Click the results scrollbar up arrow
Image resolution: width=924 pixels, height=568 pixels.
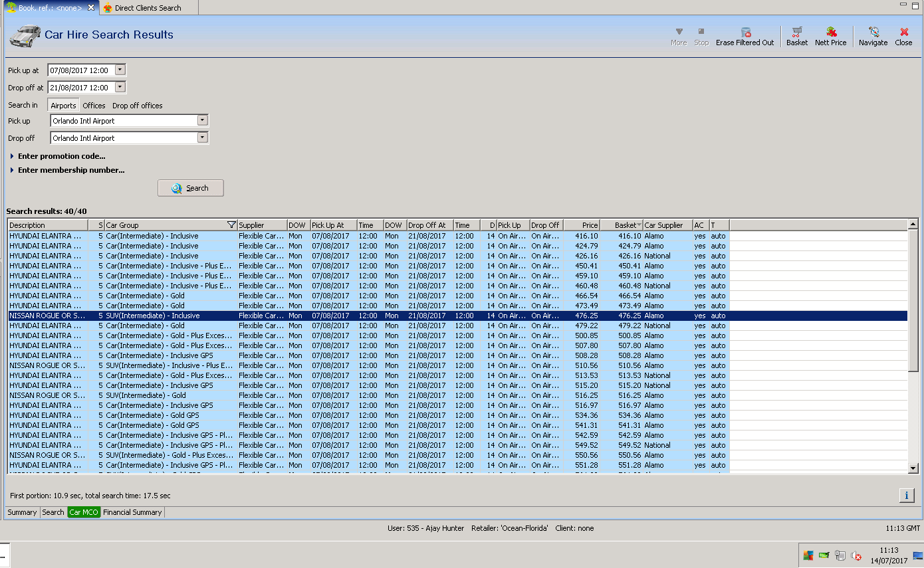[913, 225]
